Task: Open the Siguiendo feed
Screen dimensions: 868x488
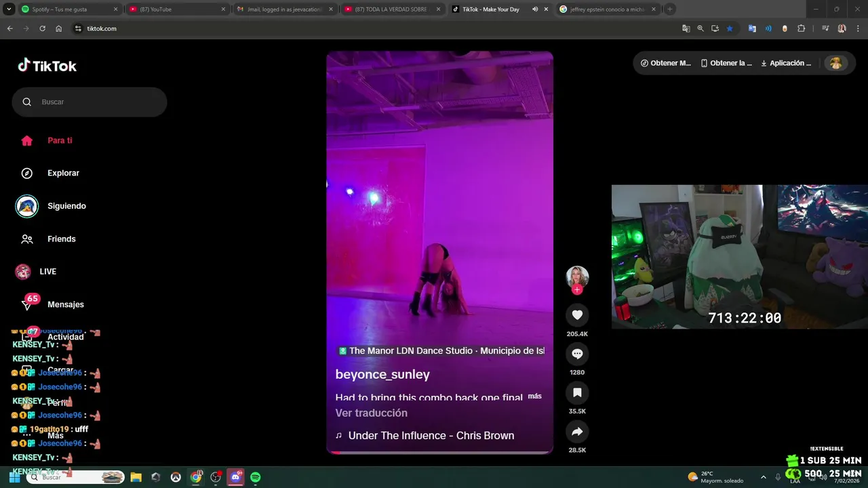Action: point(66,206)
